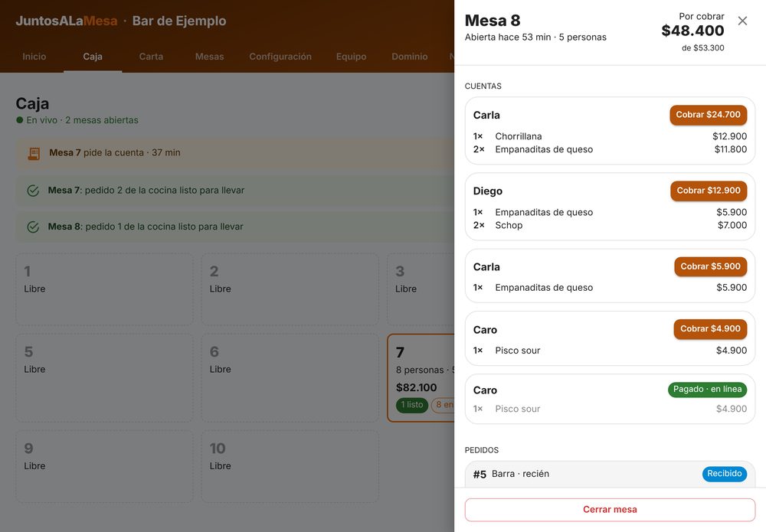
Task: Click the Pagado · en línea badge
Action: pos(707,390)
